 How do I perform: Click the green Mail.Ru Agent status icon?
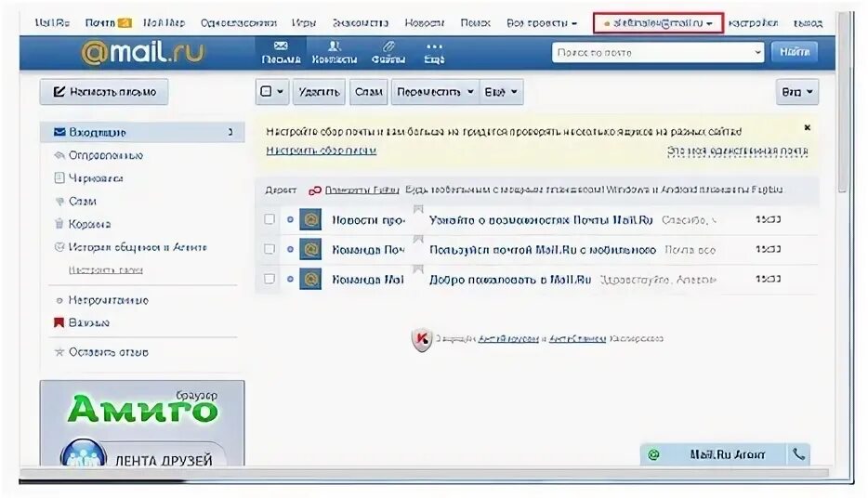click(653, 455)
